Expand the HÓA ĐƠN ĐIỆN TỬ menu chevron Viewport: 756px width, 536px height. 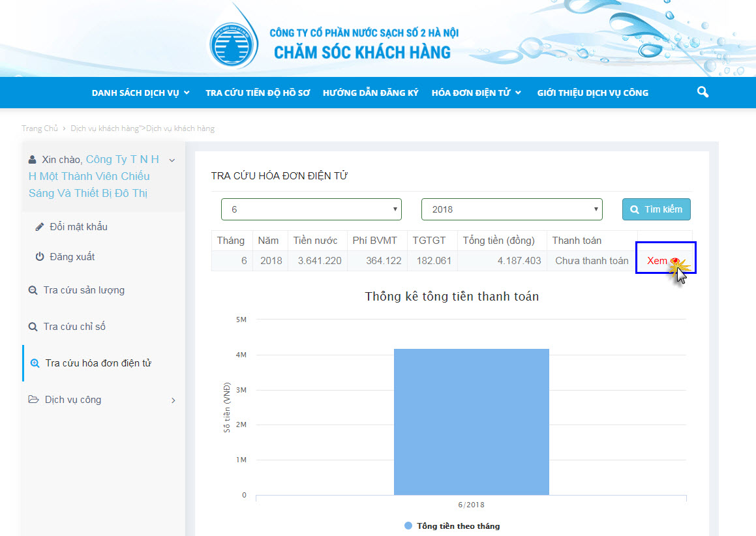click(520, 92)
